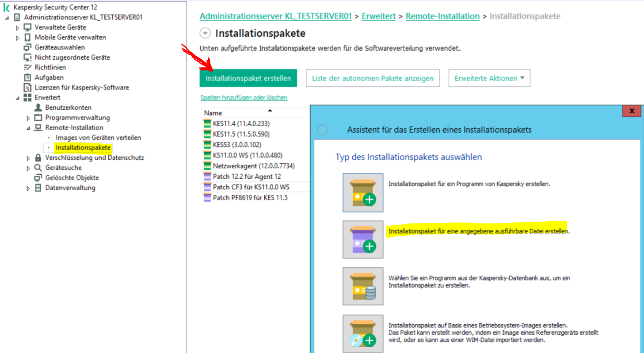Close the Installationspaket assistant dialog
This screenshot has height=353, width=644.
tap(632, 111)
